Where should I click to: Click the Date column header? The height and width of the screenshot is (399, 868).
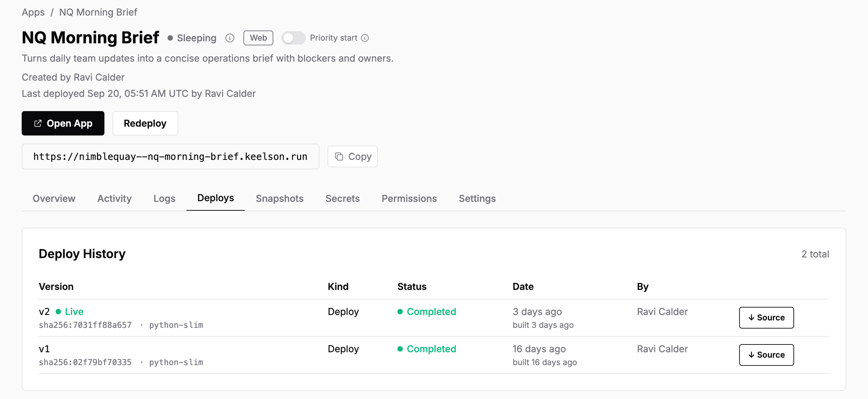[523, 287]
